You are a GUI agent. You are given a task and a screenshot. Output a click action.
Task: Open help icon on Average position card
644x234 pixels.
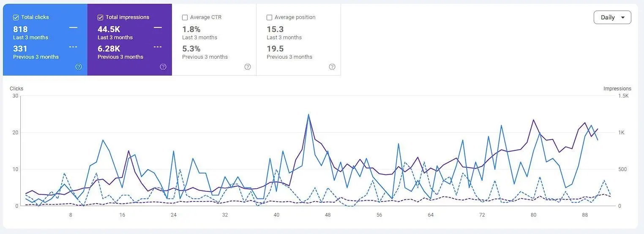coord(332,67)
